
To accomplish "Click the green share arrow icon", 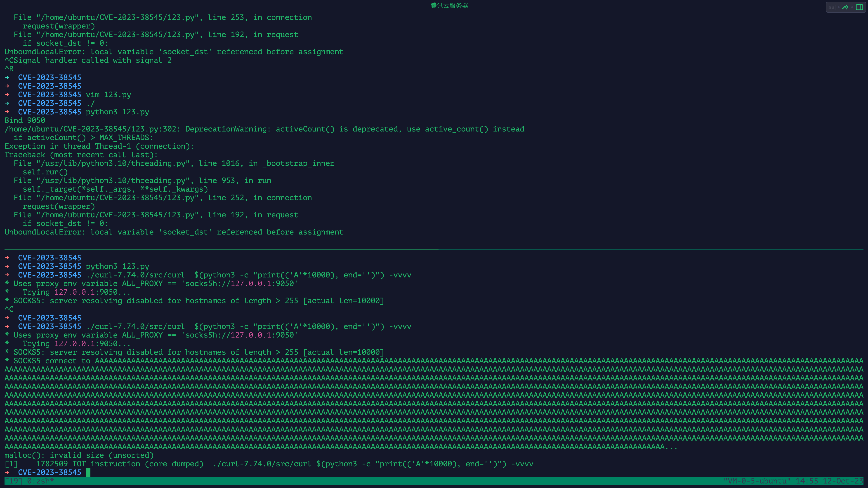I will (845, 7).
